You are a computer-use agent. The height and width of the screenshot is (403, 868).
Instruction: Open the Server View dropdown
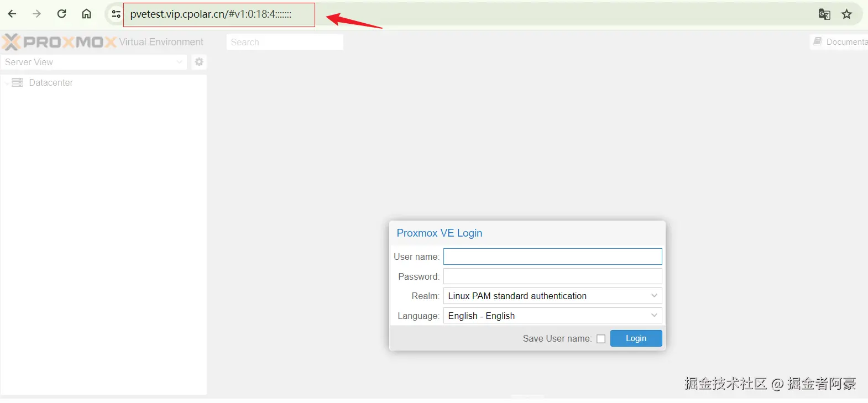93,62
